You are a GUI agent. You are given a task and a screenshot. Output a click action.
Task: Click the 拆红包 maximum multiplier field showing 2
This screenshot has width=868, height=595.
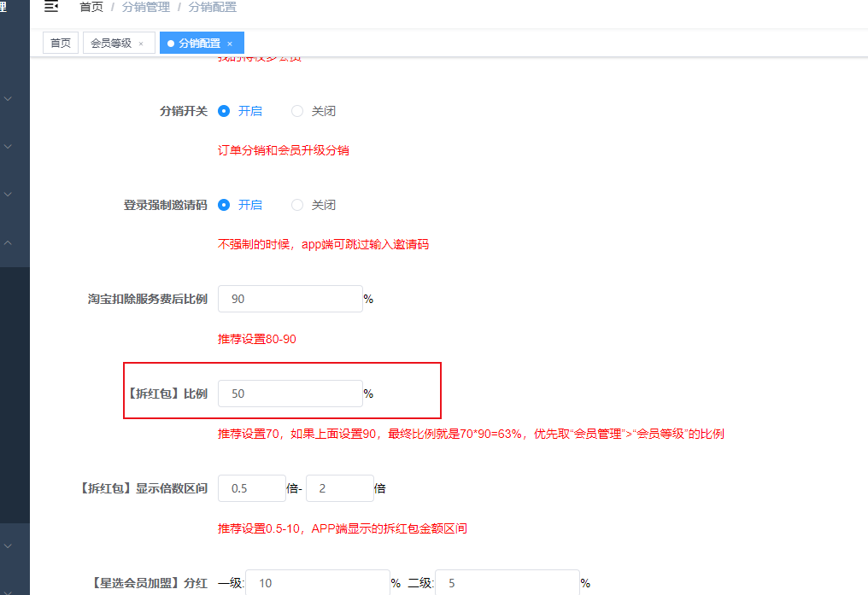pyautogui.click(x=339, y=488)
